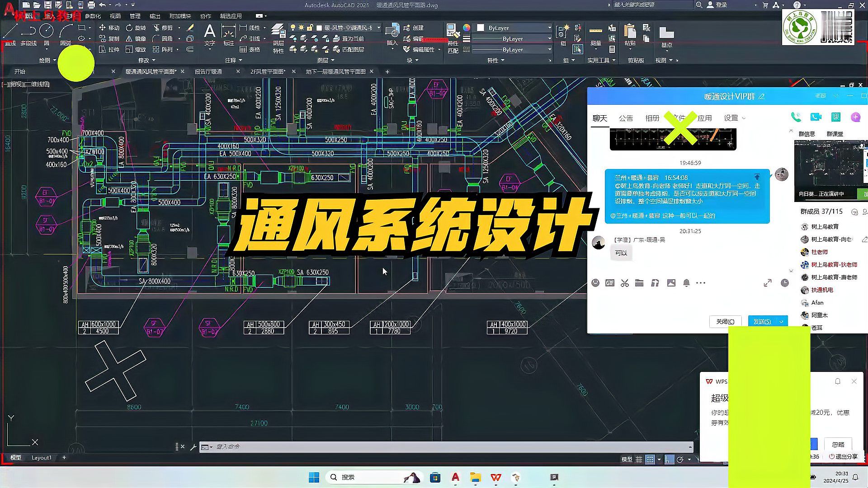Screen dimensions: 868x488
Task: Click the Base point (基点) view icon
Action: (666, 36)
